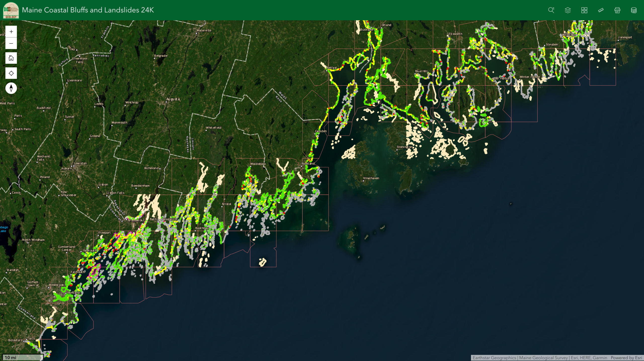The image size is (644, 361).
Task: Click the Augusta city label on map
Action: 173,99
